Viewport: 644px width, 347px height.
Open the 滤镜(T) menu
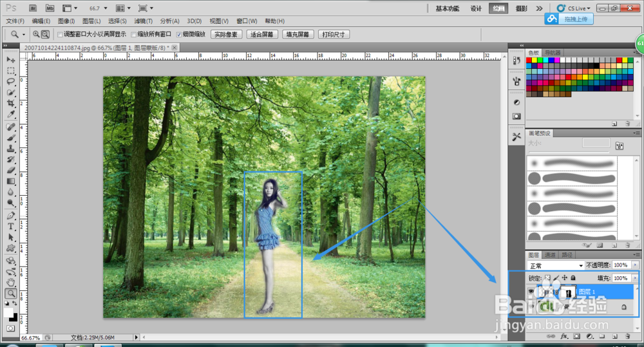pos(143,21)
